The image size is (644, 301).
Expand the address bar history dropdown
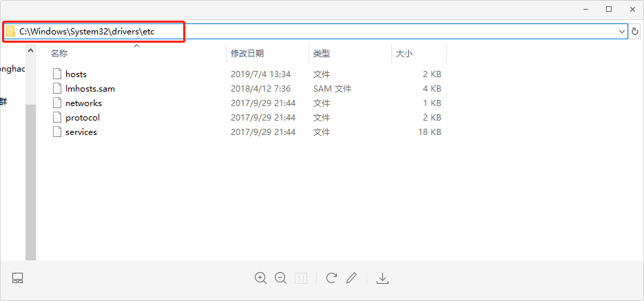621,32
